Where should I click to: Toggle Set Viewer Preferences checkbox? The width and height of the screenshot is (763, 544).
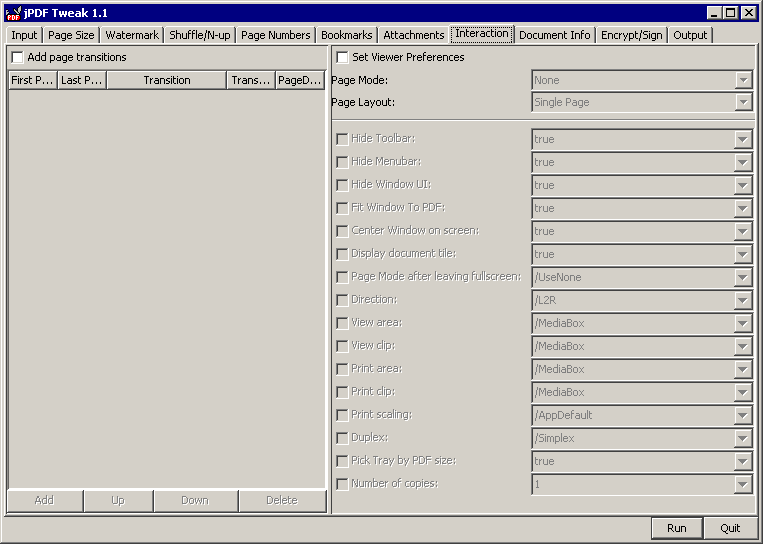(342, 58)
